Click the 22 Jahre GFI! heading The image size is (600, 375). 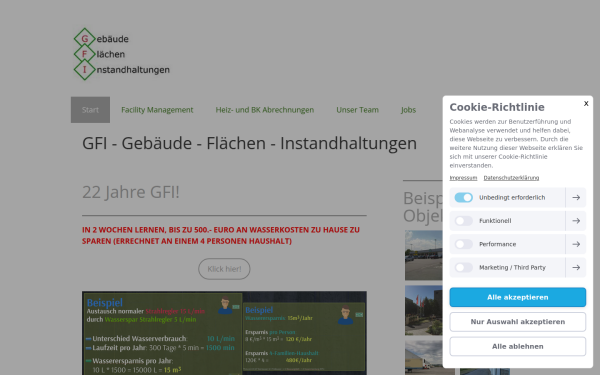point(131,192)
